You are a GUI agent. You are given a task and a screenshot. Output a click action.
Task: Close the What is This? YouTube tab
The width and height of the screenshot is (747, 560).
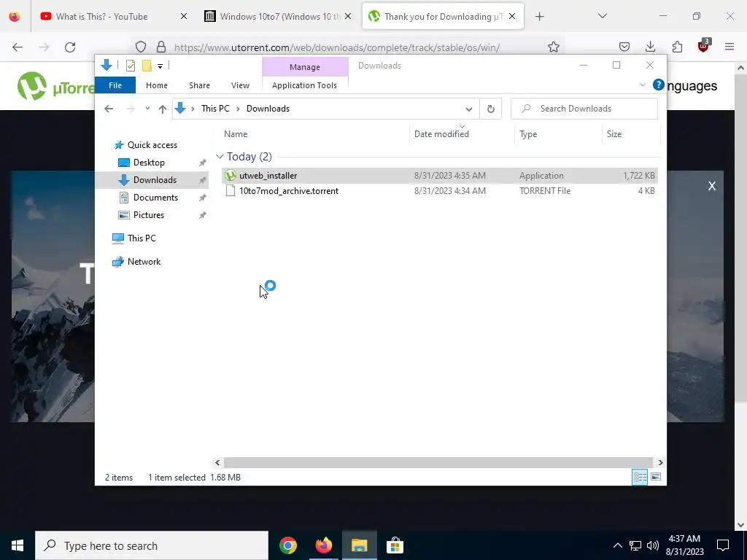click(183, 16)
